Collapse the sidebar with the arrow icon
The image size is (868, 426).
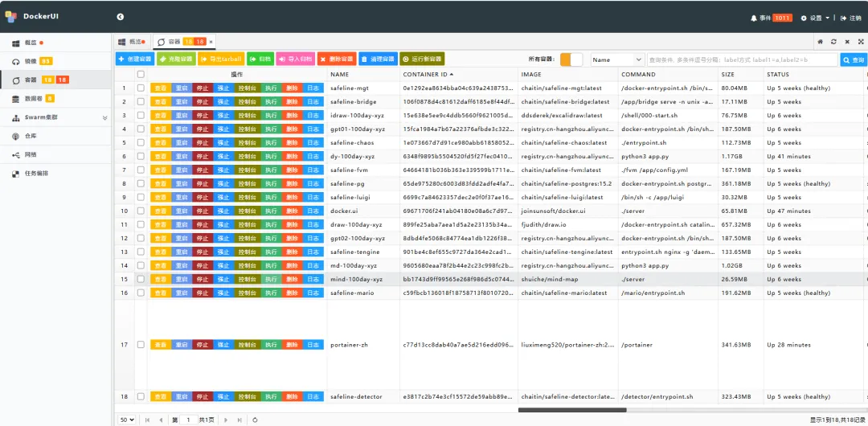(x=120, y=17)
